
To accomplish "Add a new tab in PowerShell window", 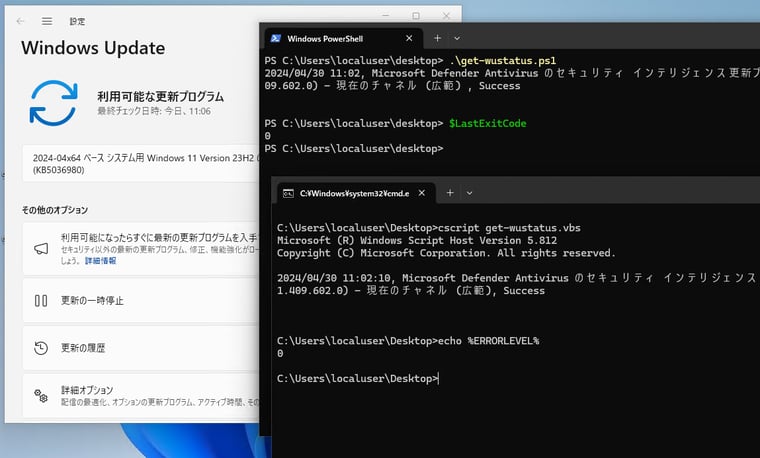I will (437, 38).
